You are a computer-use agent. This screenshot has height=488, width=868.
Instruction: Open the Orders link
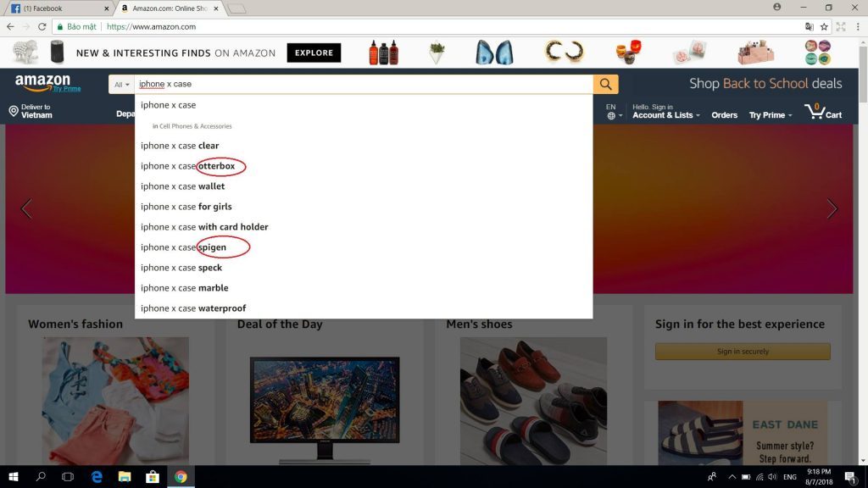(724, 115)
